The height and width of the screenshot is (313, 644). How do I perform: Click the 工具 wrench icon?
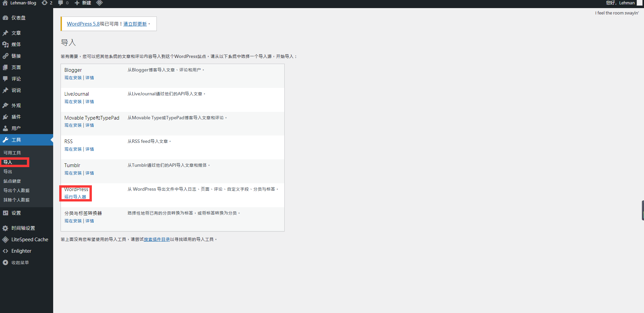pyautogui.click(x=5, y=140)
